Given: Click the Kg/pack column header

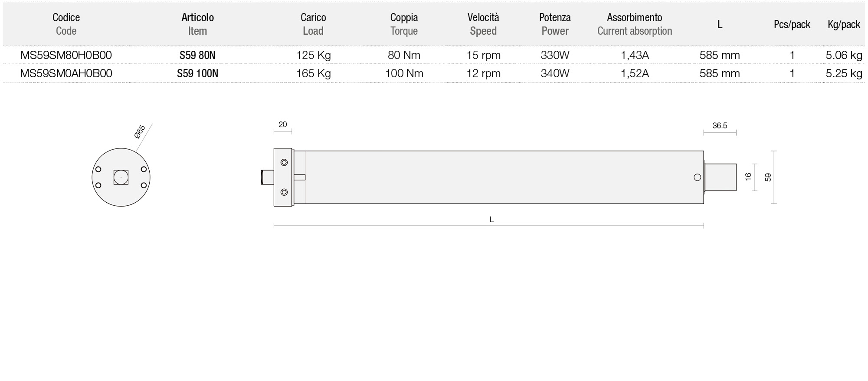Looking at the screenshot, I should (x=844, y=24).
